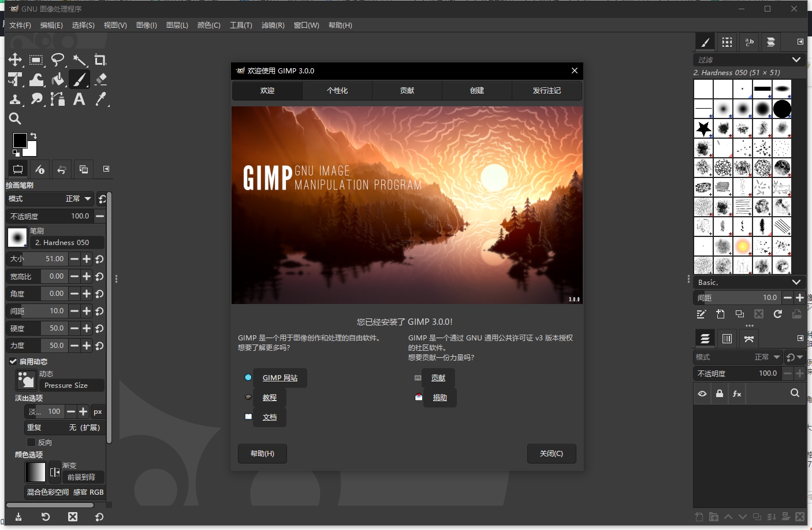Open the Undo History tab icon
Image resolution: width=812 pixels, height=530 pixels.
point(61,169)
